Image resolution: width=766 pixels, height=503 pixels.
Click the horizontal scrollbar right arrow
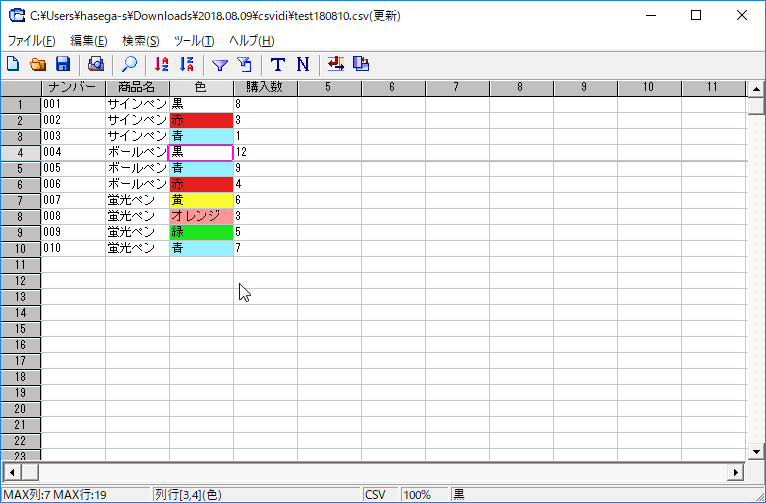[735, 472]
